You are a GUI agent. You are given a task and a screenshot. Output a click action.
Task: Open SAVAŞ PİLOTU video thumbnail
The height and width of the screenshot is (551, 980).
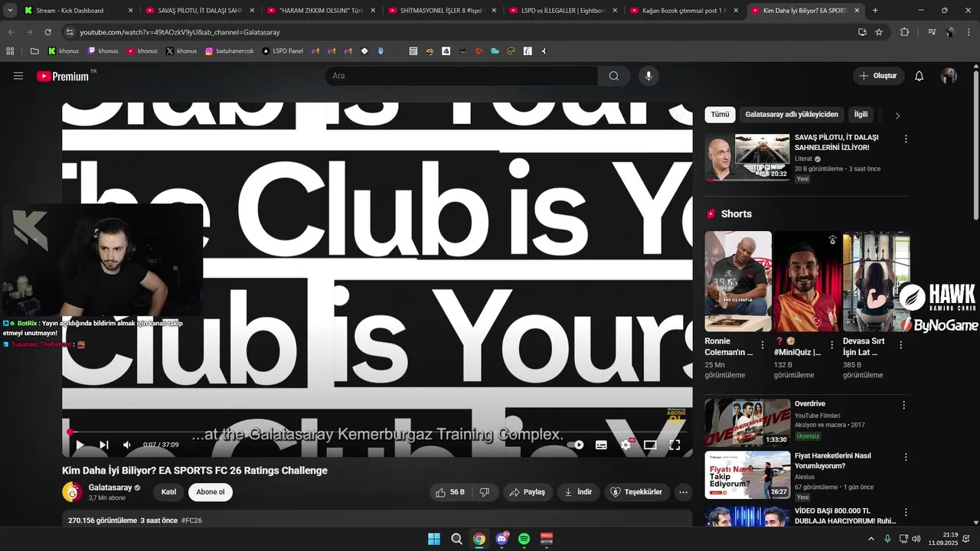[x=747, y=158]
